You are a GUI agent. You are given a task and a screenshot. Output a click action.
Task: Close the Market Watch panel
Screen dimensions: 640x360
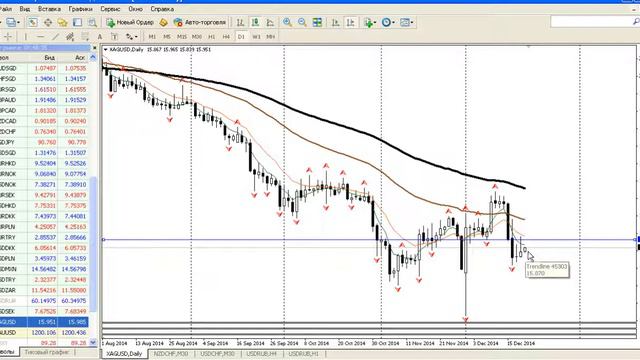click(x=95, y=48)
